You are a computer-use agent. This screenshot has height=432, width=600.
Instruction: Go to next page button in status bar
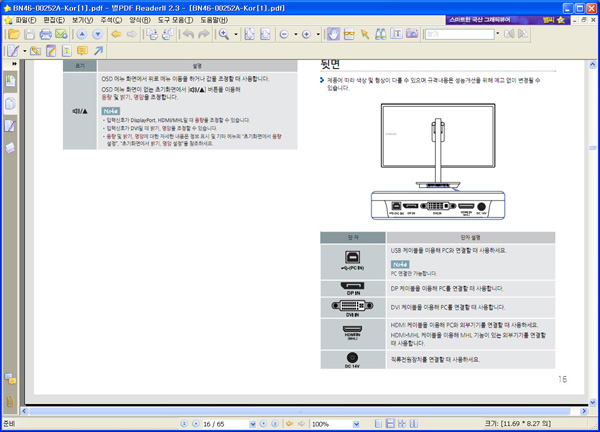[265, 424]
